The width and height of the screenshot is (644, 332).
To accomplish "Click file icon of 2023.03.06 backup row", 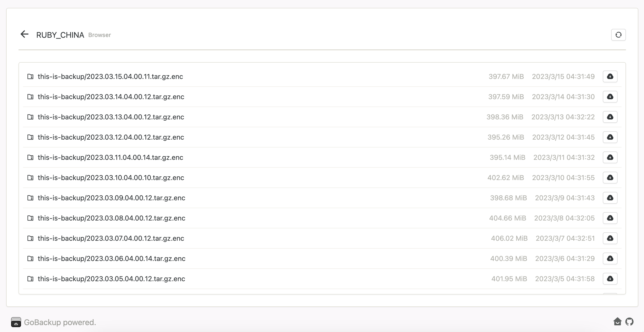I will pos(30,258).
